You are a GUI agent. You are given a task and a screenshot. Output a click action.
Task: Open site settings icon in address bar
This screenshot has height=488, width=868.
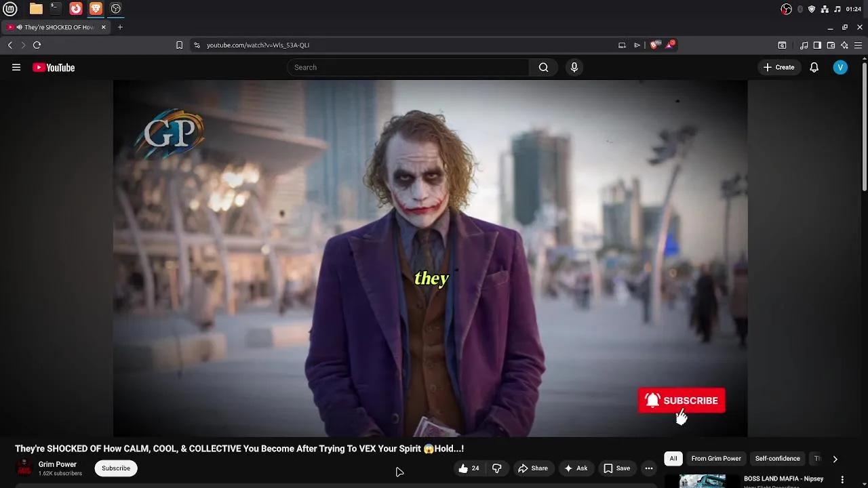point(197,45)
